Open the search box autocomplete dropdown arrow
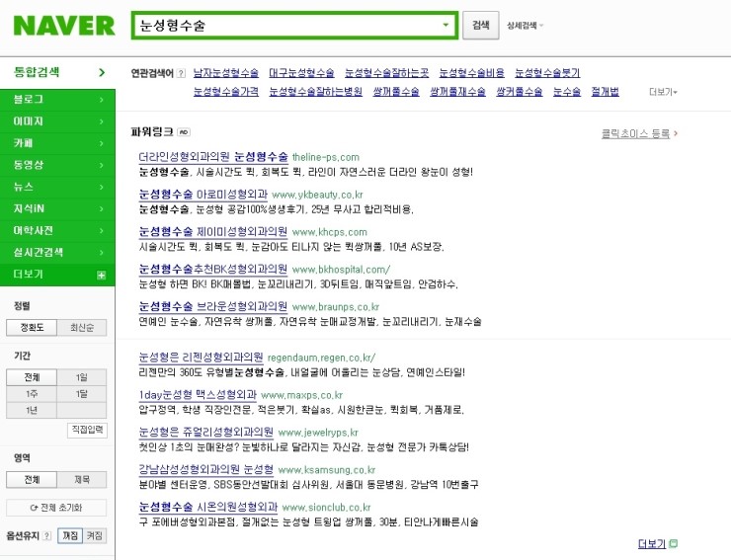This screenshot has width=731, height=560. [x=446, y=25]
